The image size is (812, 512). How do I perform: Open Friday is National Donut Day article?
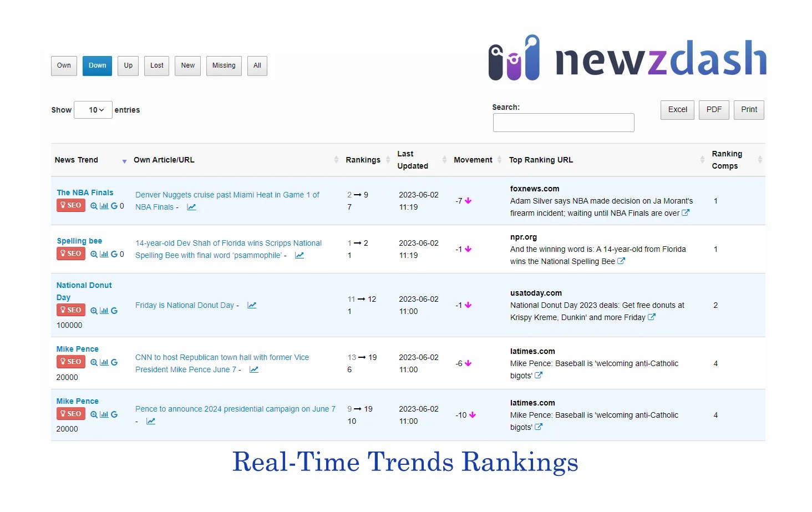point(185,305)
